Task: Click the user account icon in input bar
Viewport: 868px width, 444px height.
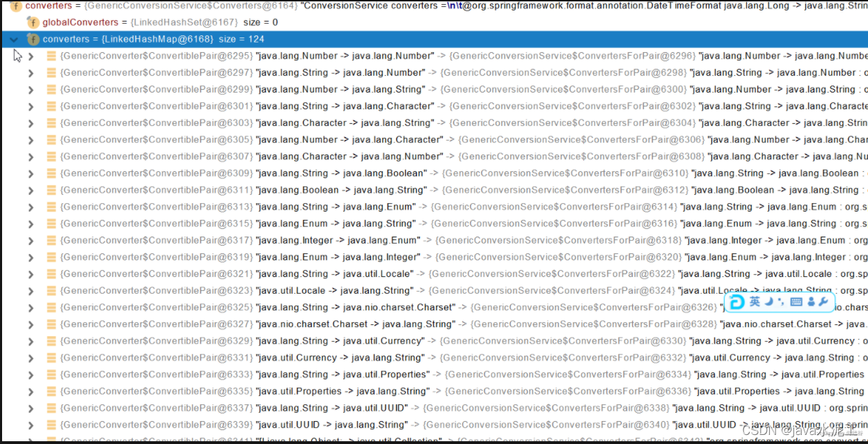Action: (811, 302)
